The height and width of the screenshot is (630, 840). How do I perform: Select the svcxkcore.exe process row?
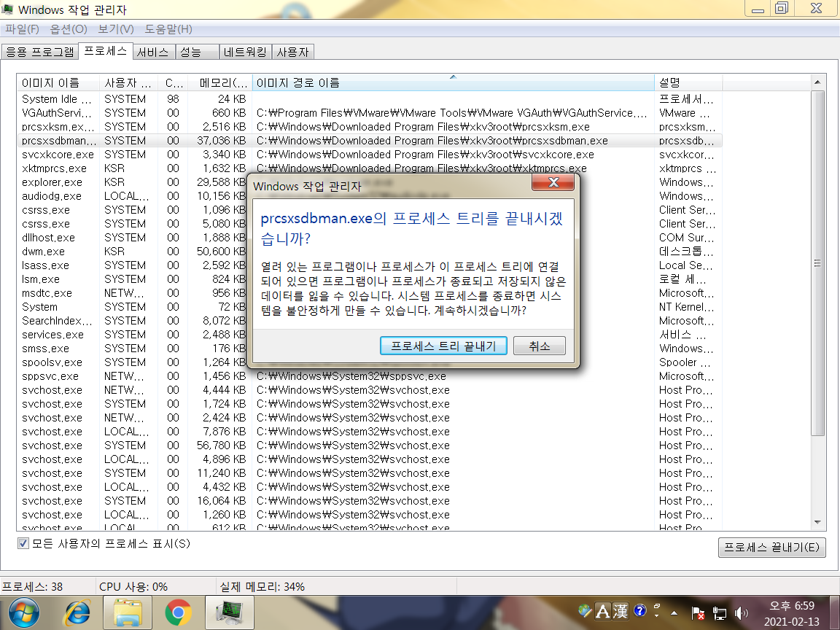(370, 155)
